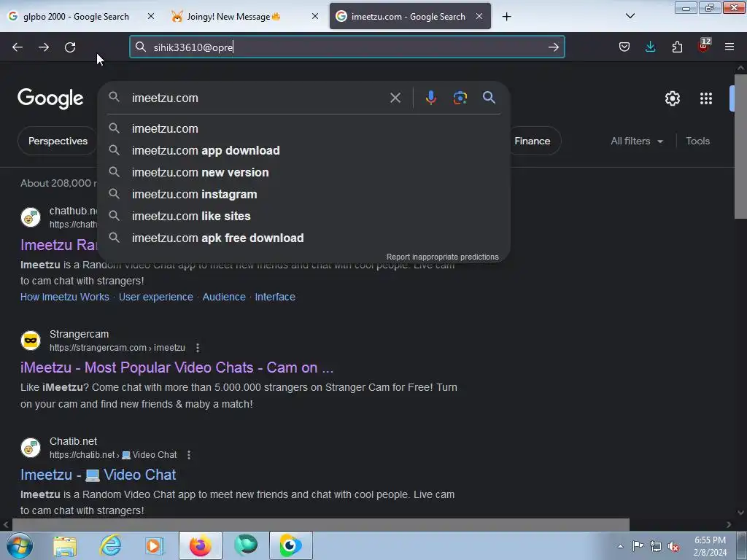
Task: Open the Firefox hamburger menu
Action: click(729, 47)
